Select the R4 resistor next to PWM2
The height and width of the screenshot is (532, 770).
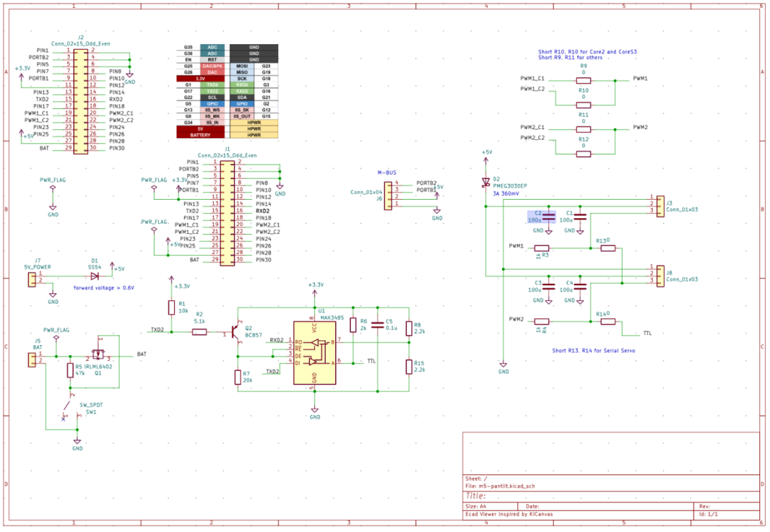(x=541, y=321)
